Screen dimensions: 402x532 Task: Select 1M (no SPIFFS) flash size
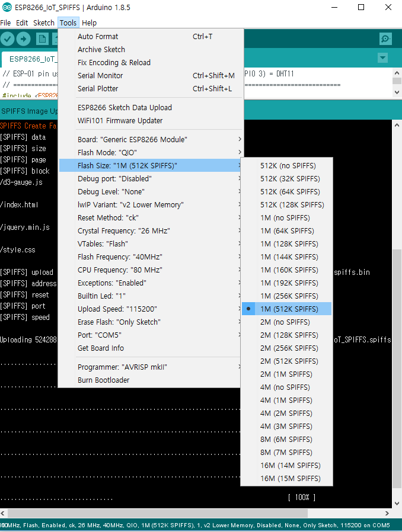click(x=286, y=218)
